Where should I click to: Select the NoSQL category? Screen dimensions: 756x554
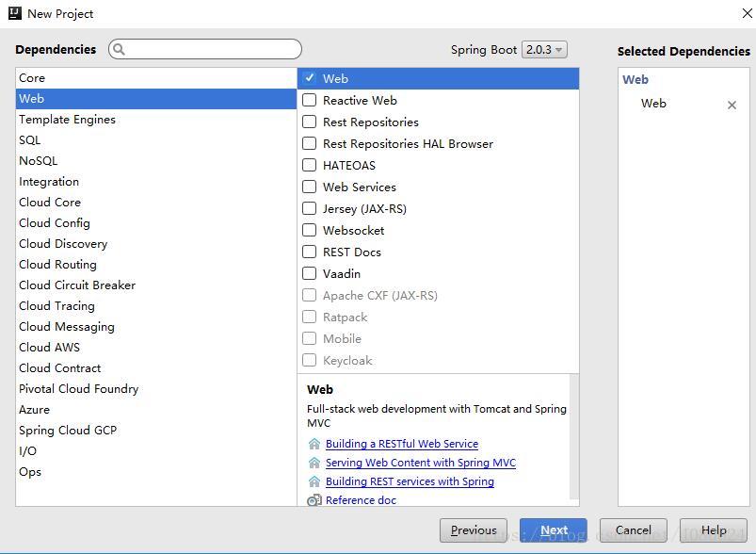[x=155, y=161]
